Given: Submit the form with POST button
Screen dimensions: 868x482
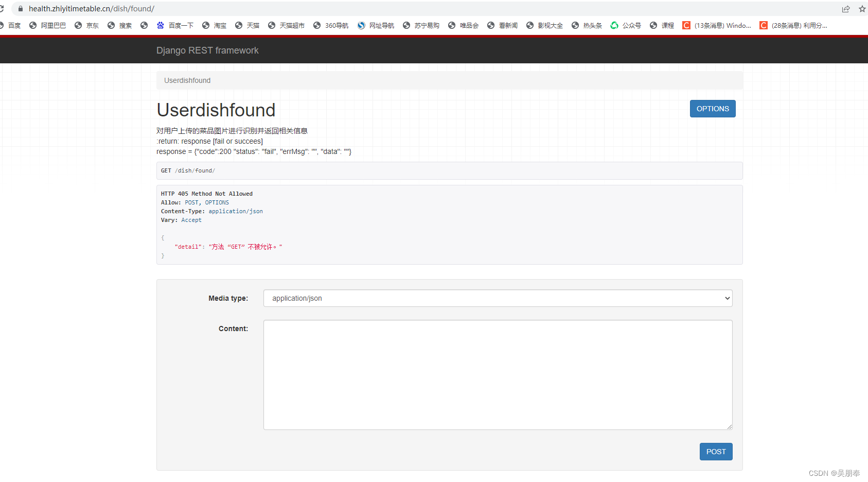Looking at the screenshot, I should (x=716, y=452).
